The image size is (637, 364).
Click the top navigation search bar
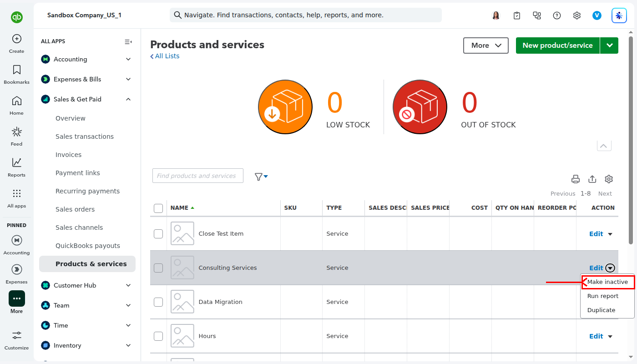point(306,15)
